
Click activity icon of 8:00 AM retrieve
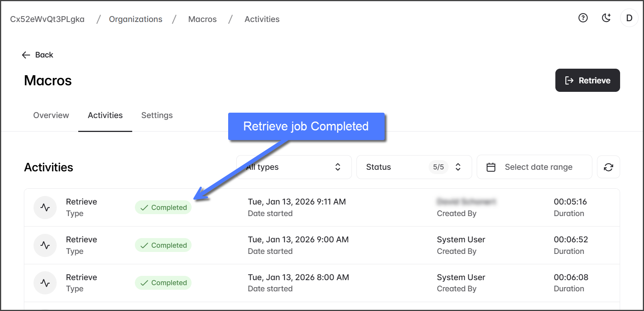point(45,283)
